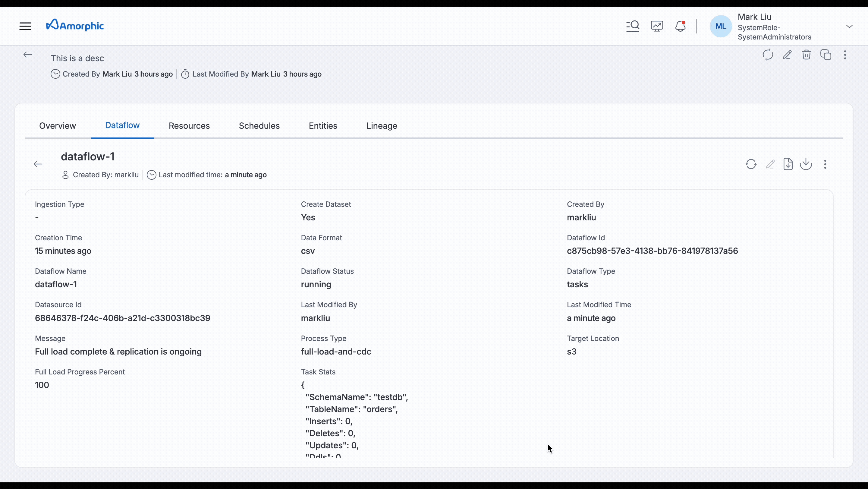Edit the datasource with the pencil icon

pos(788,55)
